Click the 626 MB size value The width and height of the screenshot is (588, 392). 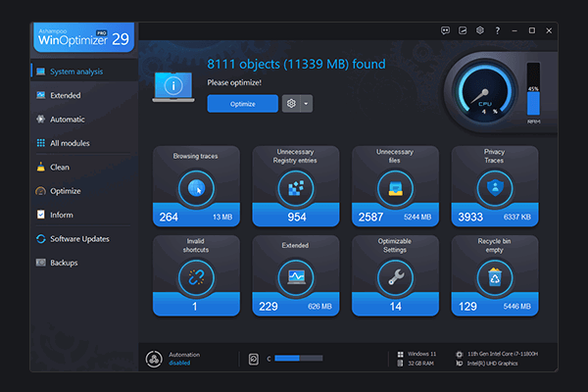319,307
